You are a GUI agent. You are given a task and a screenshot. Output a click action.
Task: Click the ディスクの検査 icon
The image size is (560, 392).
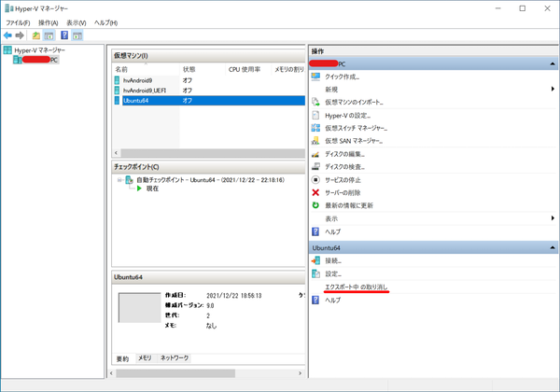[315, 167]
